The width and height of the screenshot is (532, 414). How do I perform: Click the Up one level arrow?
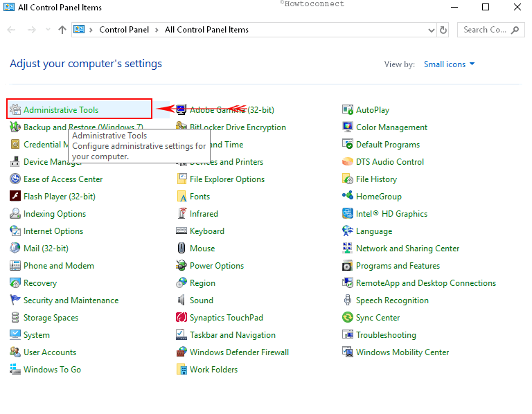(x=62, y=30)
